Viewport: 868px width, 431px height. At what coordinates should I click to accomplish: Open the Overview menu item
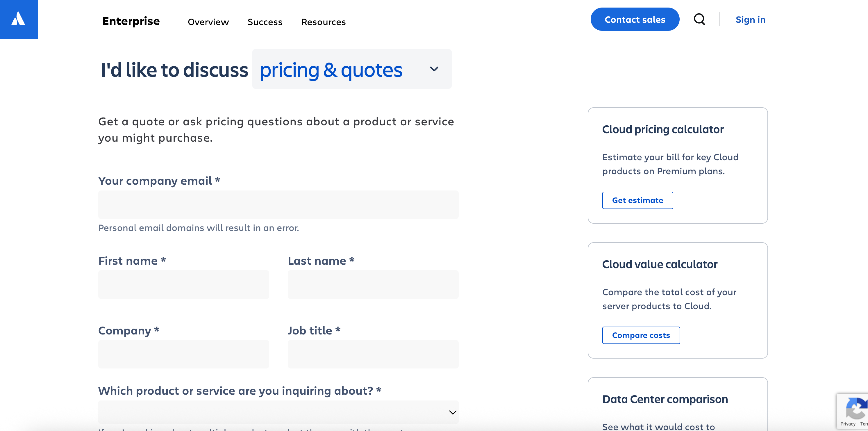tap(208, 22)
